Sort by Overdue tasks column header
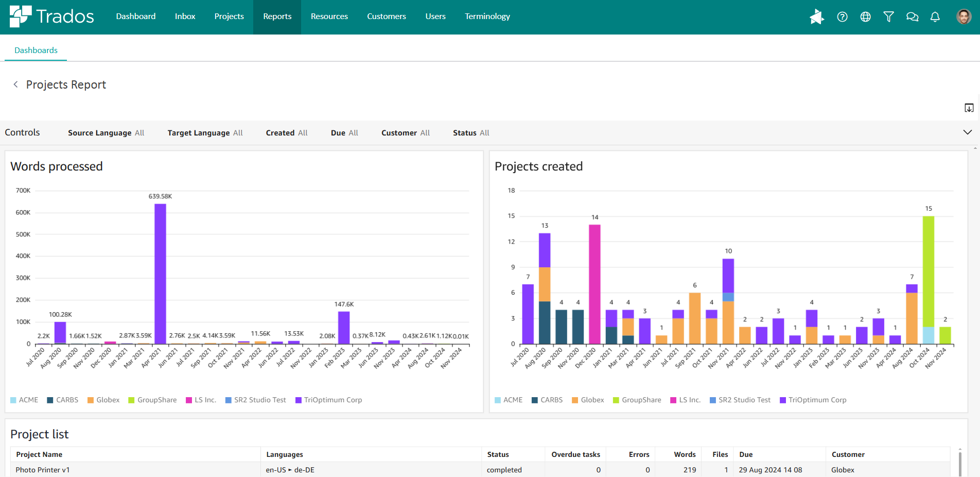Viewport: 980px width, 477px height. point(576,454)
